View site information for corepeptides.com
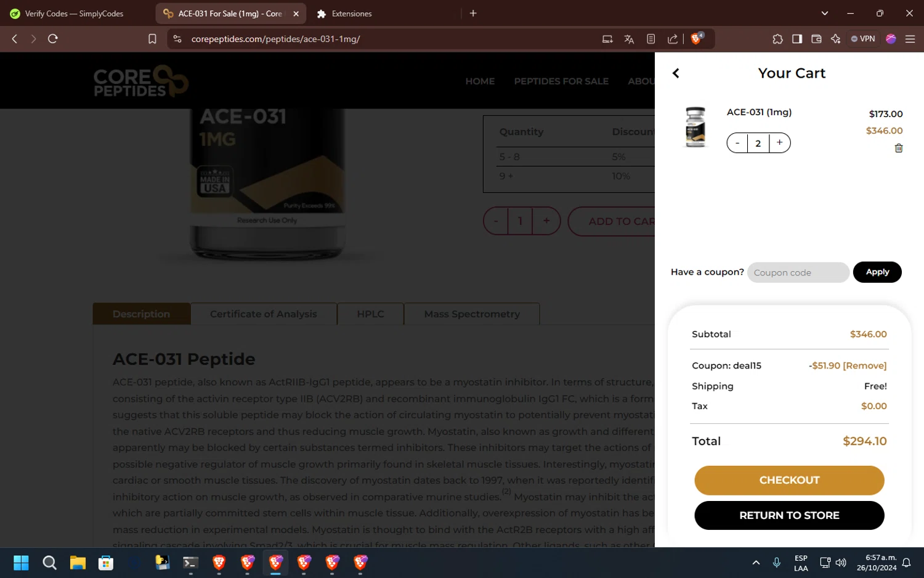The height and width of the screenshot is (578, 924). [177, 39]
